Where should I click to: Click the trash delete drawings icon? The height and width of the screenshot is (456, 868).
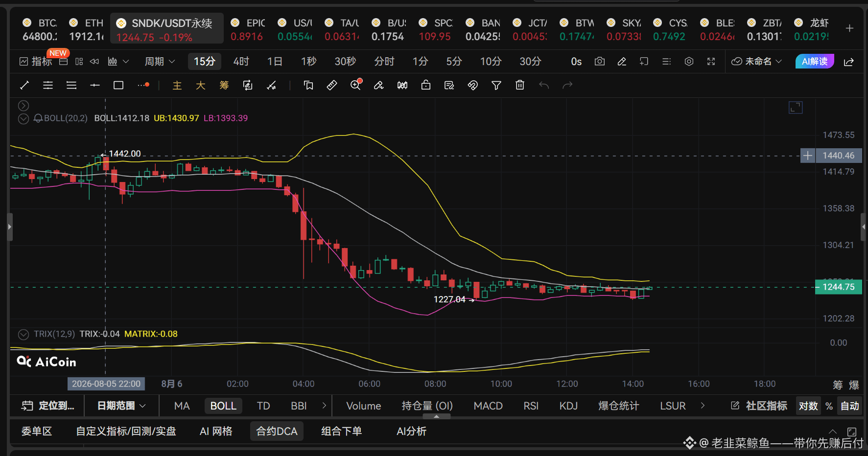(520, 85)
